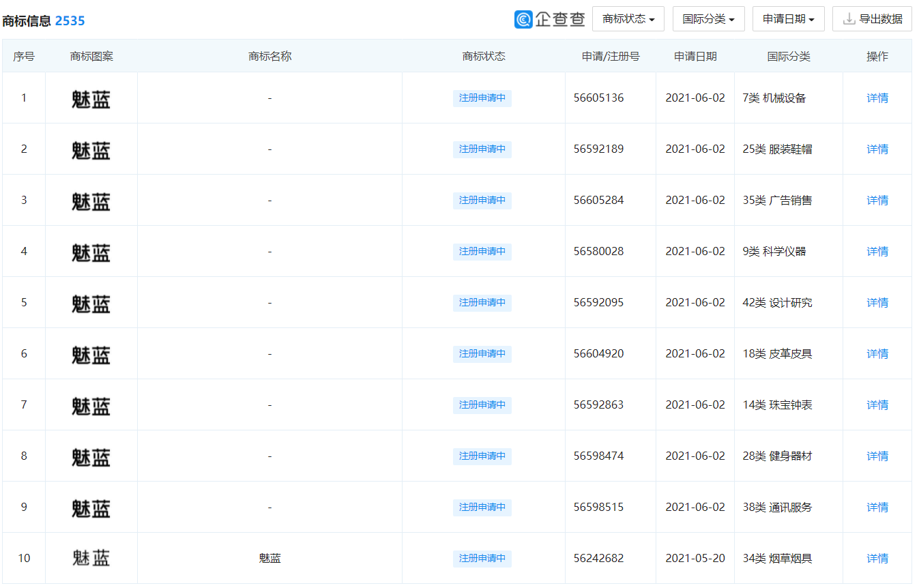The height and width of the screenshot is (588, 919).
Task: Open 详情 for the 14类 珠宝钟表 row
Action: coord(877,405)
